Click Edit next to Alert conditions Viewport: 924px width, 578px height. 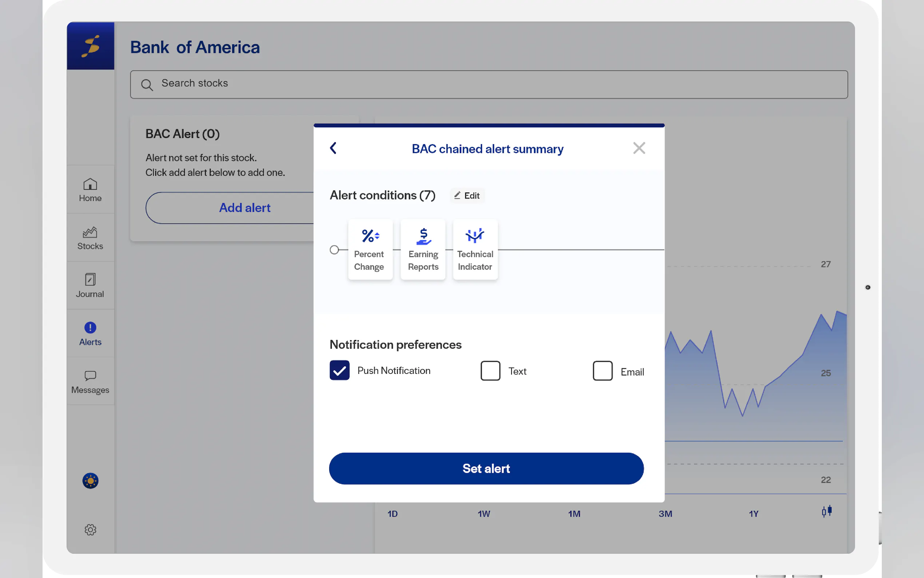467,196
